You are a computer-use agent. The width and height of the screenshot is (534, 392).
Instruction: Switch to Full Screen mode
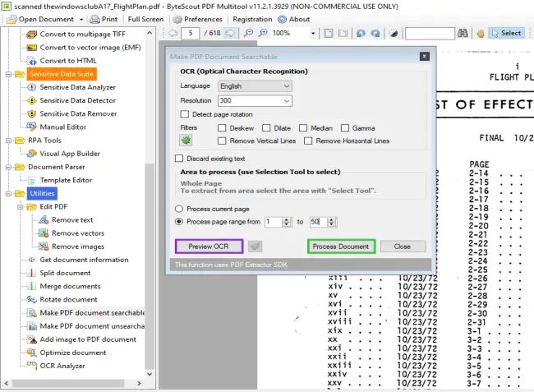(145, 20)
